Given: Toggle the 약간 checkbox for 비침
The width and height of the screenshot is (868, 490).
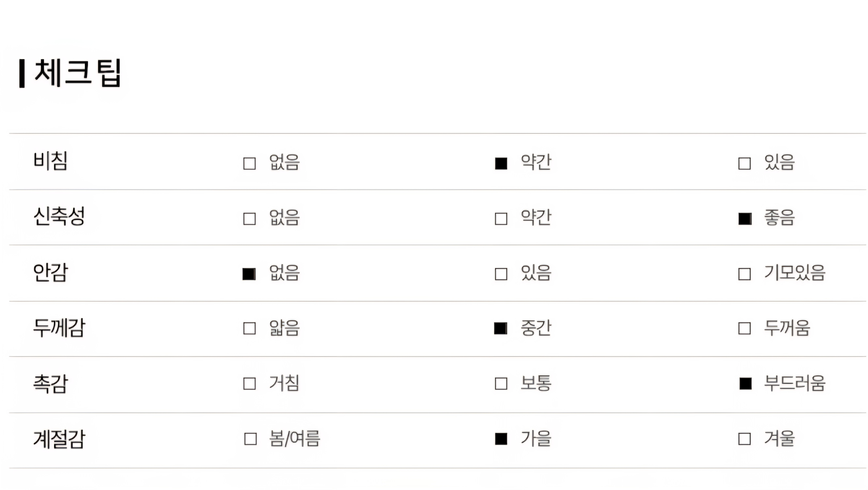Looking at the screenshot, I should click(501, 163).
